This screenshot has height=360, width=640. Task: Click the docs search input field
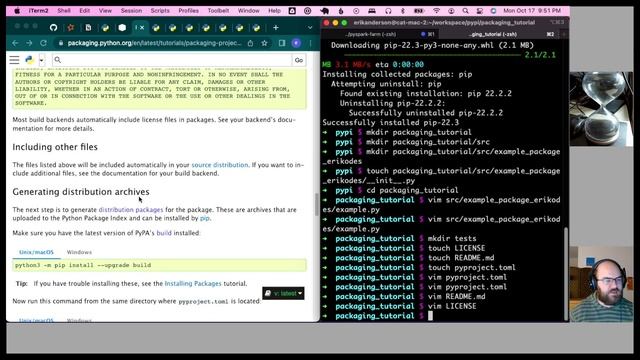[172, 60]
